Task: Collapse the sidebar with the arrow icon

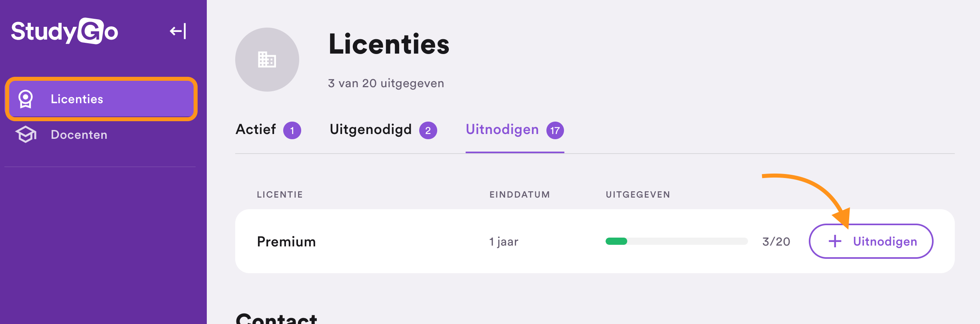Action: 178,31
